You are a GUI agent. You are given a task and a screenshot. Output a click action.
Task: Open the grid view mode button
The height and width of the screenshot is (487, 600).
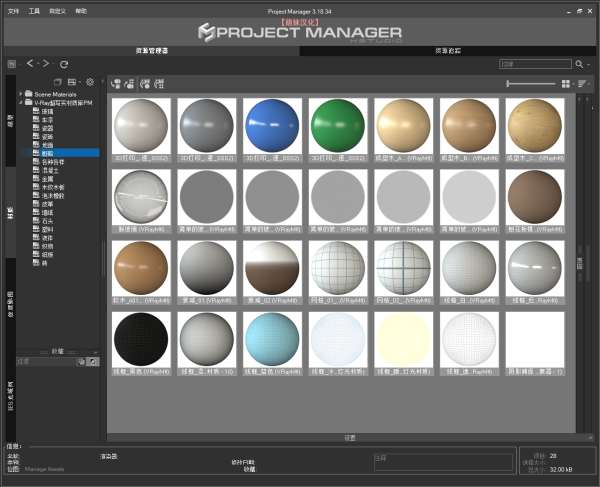(x=566, y=83)
